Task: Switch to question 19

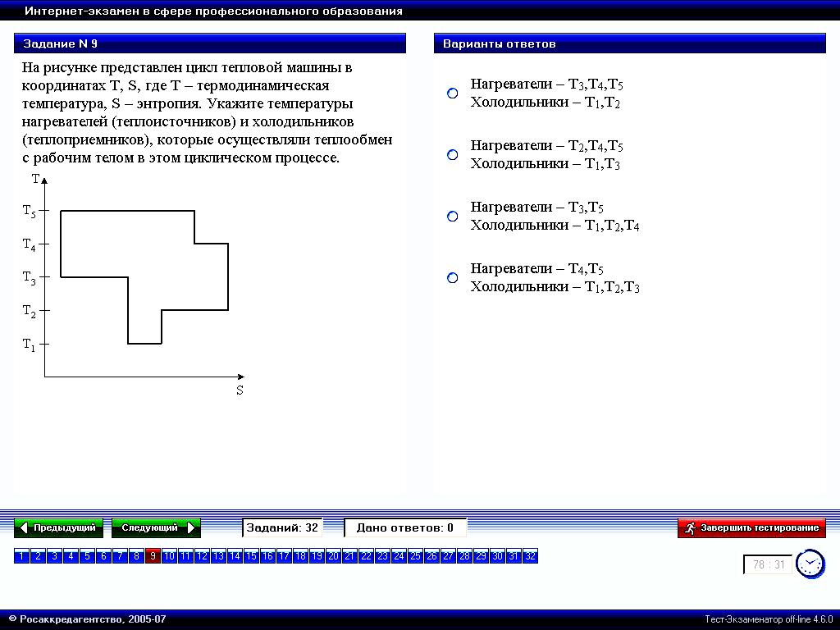Action: tap(317, 556)
